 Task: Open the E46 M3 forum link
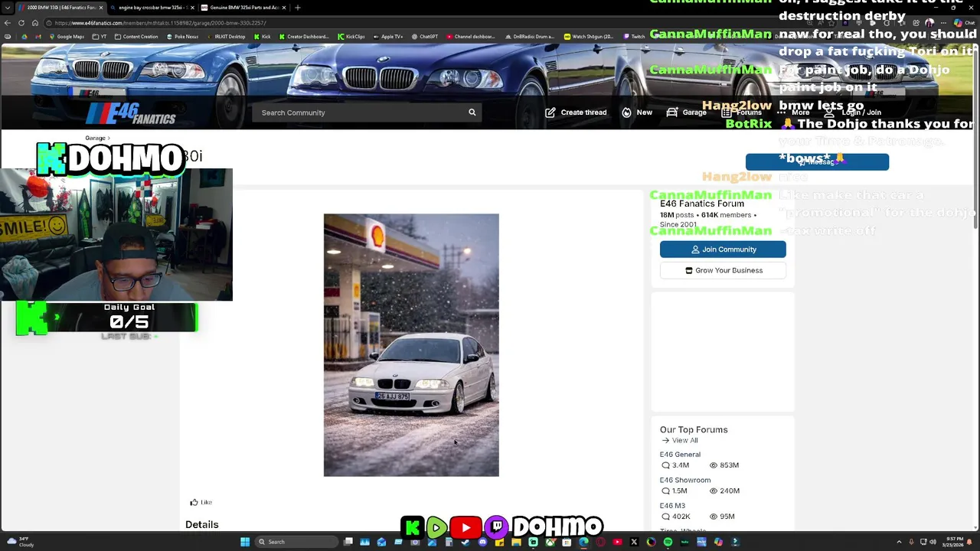672,506
